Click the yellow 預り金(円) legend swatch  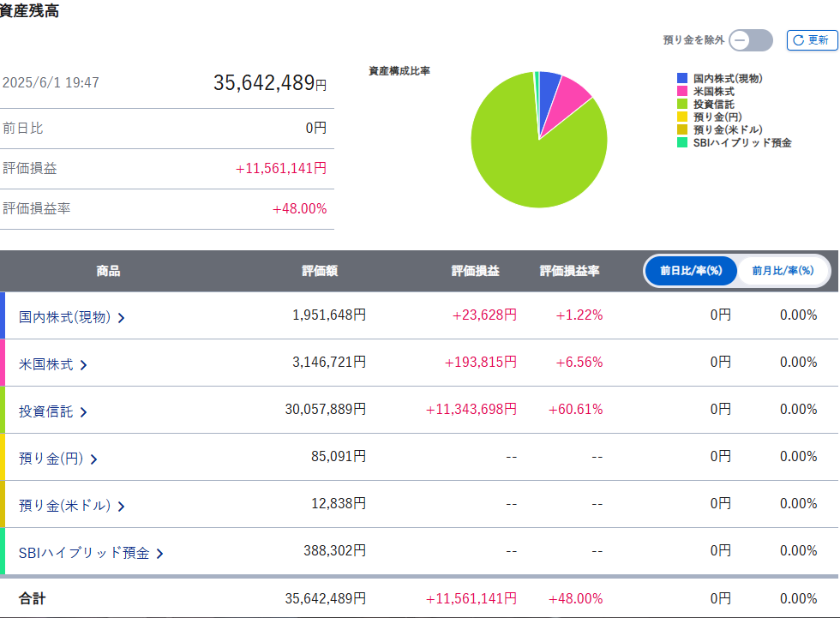pos(682,117)
